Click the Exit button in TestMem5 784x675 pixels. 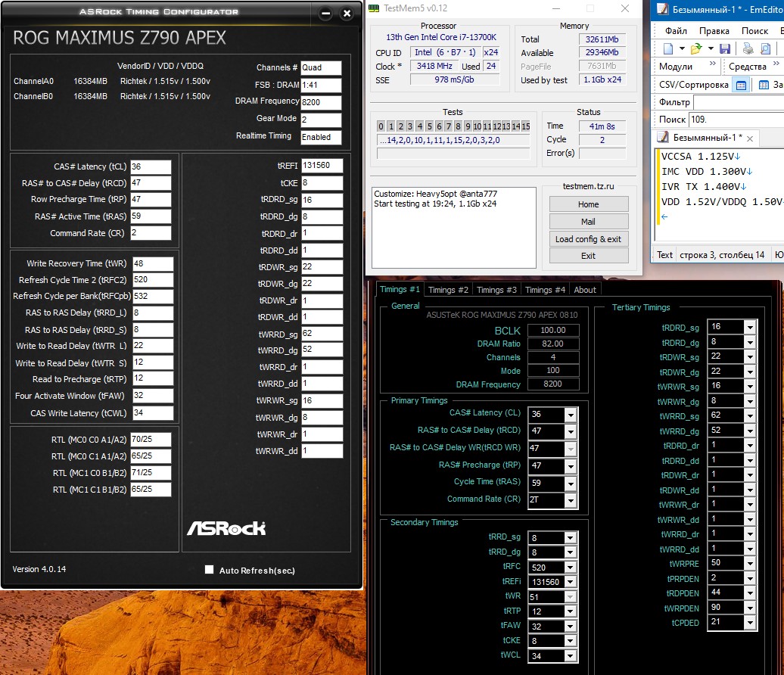click(x=589, y=256)
